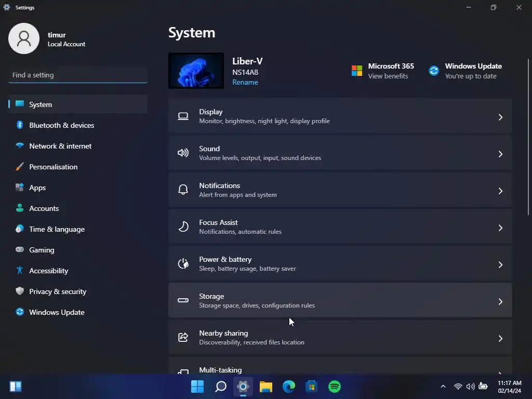532x399 pixels.
Task: Select System in the sidebar
Action: click(78, 104)
